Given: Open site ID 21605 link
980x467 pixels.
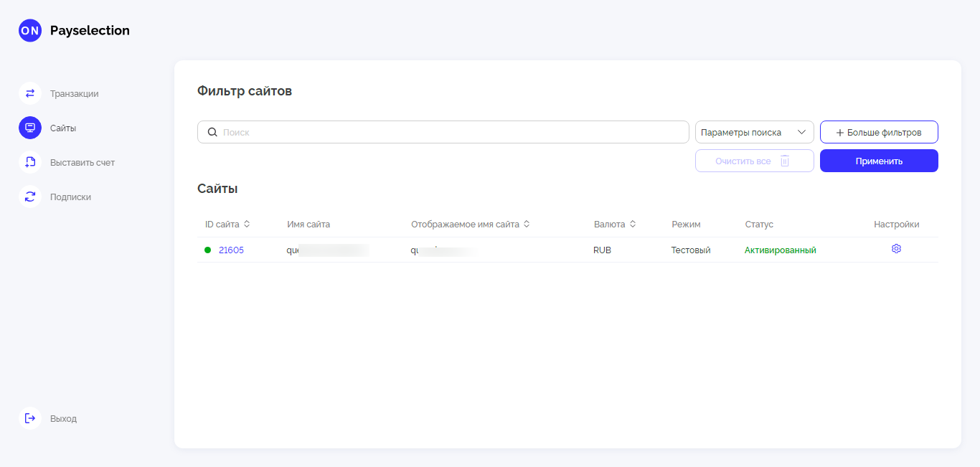Looking at the screenshot, I should [231, 250].
